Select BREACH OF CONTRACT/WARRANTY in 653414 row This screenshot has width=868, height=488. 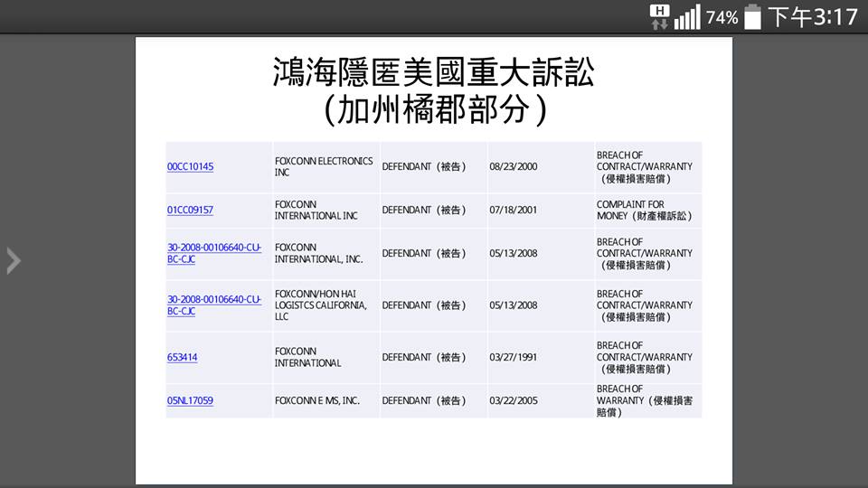[x=645, y=357]
